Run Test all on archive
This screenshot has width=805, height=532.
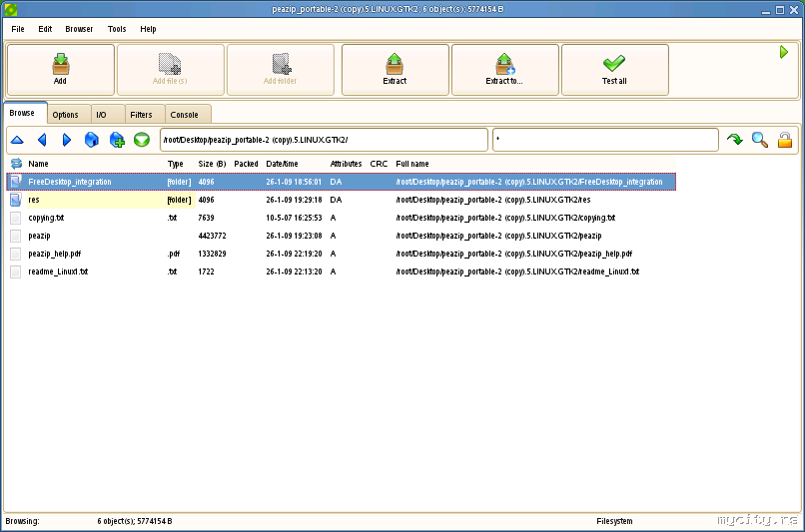tap(614, 70)
